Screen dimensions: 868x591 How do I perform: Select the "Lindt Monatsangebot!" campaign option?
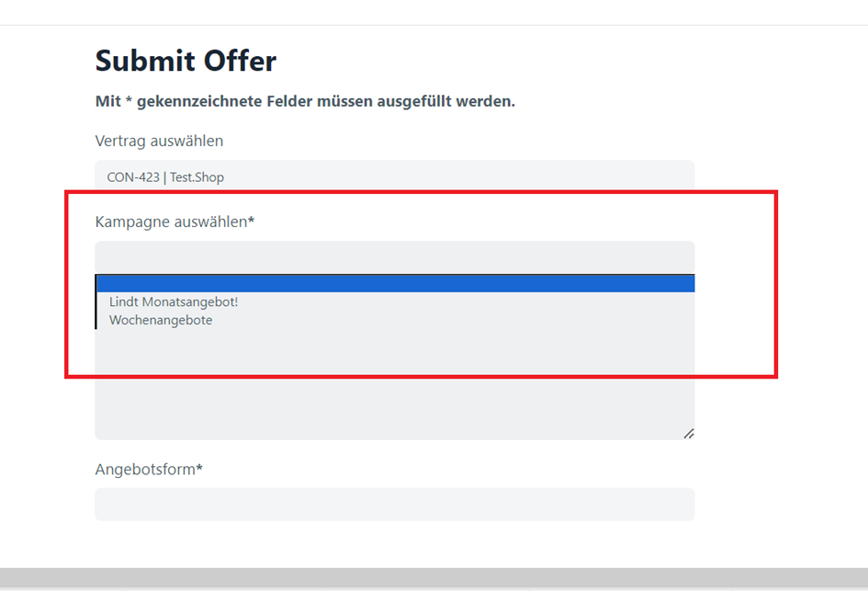[x=174, y=301]
